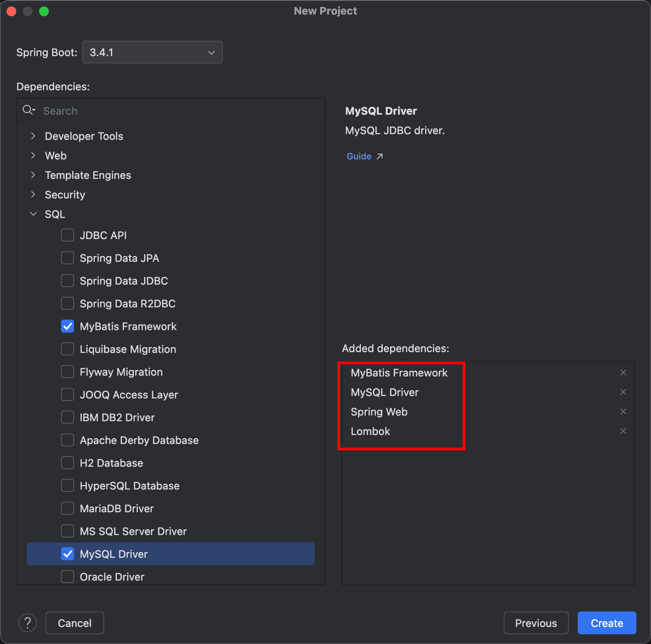Click the dependencies Search field
Viewport: 651px width, 644px height.
tap(171, 111)
